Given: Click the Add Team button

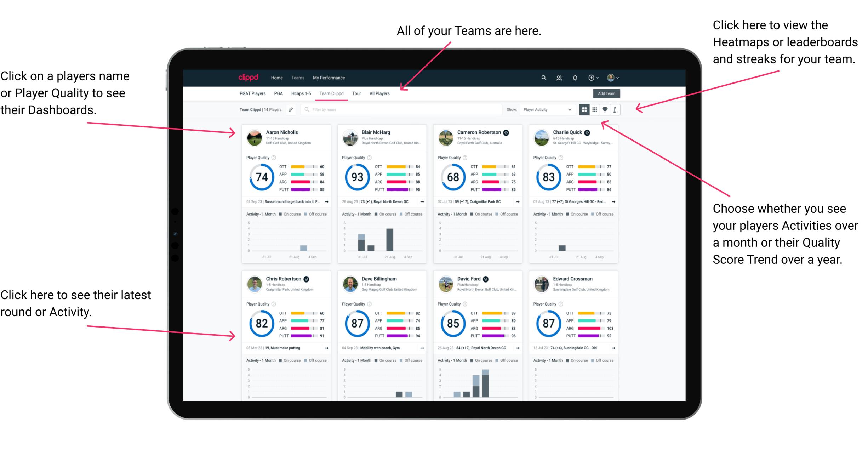Looking at the screenshot, I should tap(607, 93).
